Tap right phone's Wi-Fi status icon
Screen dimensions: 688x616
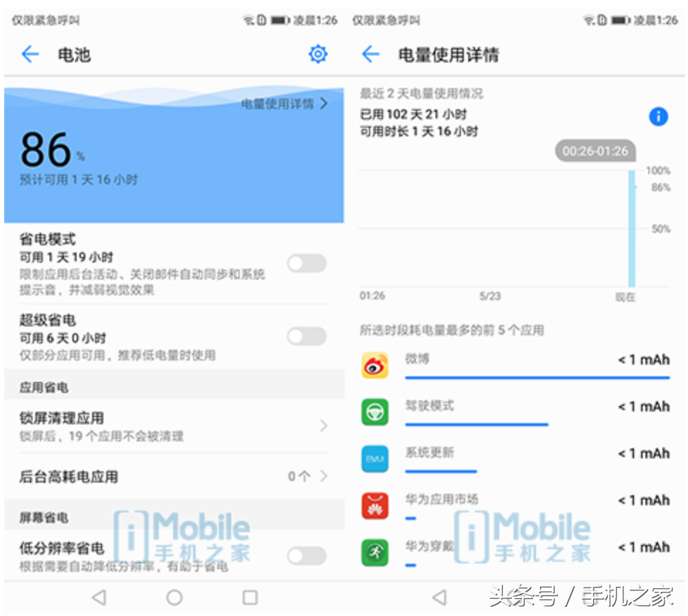589,20
